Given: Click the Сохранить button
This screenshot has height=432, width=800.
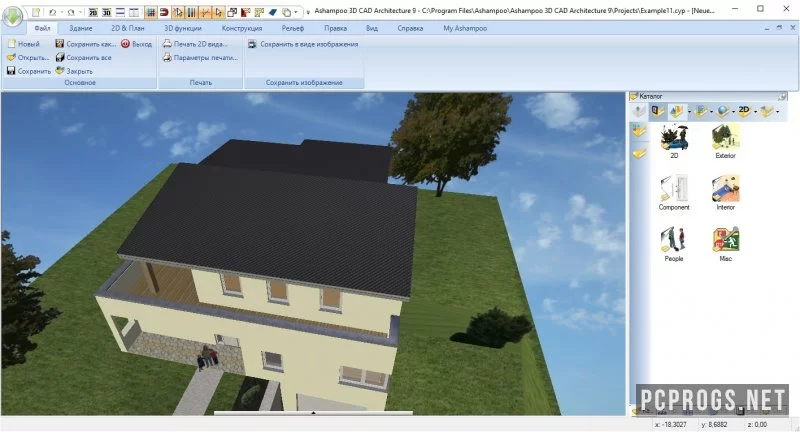Looking at the screenshot, I should (29, 71).
